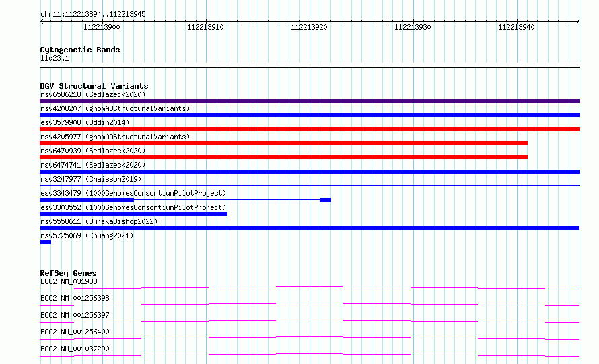Viewport: 599px width, 364px height.
Task: Select the blue nsv6474741 variant bar
Action: pyautogui.click(x=310, y=172)
